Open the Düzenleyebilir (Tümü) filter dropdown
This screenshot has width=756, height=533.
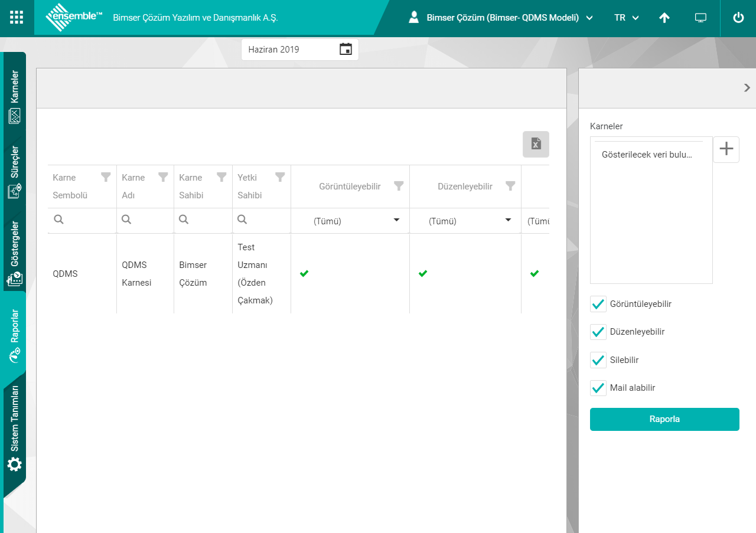(x=507, y=221)
